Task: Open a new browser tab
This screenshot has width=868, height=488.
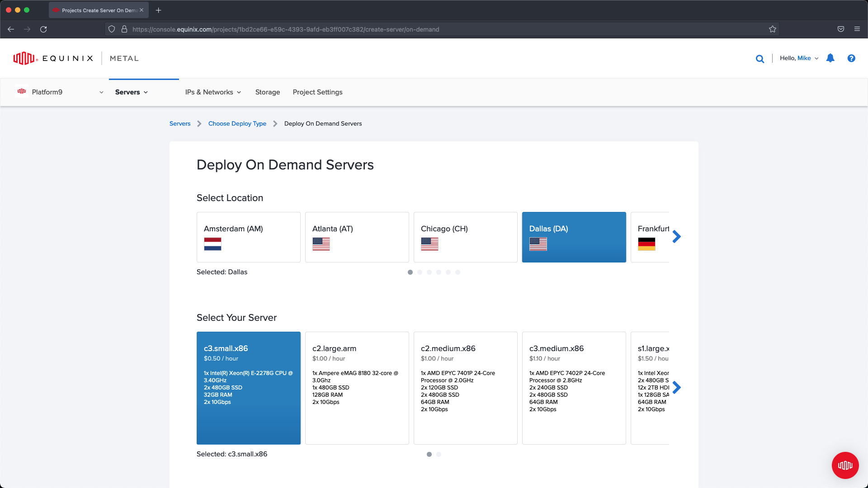Action: coord(159,10)
